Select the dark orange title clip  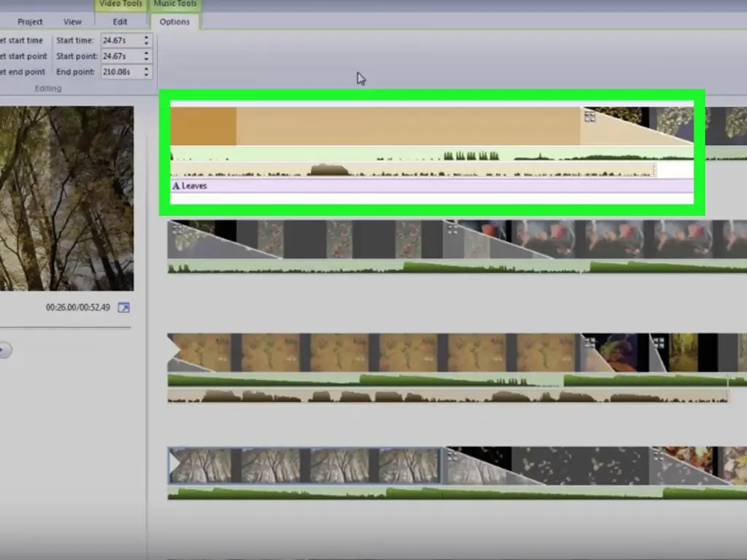tap(204, 125)
